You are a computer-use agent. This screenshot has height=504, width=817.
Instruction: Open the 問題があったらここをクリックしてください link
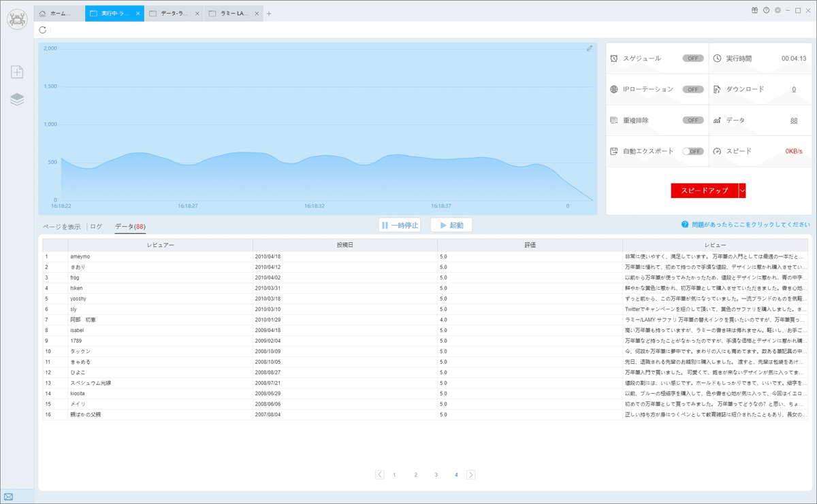[751, 224]
